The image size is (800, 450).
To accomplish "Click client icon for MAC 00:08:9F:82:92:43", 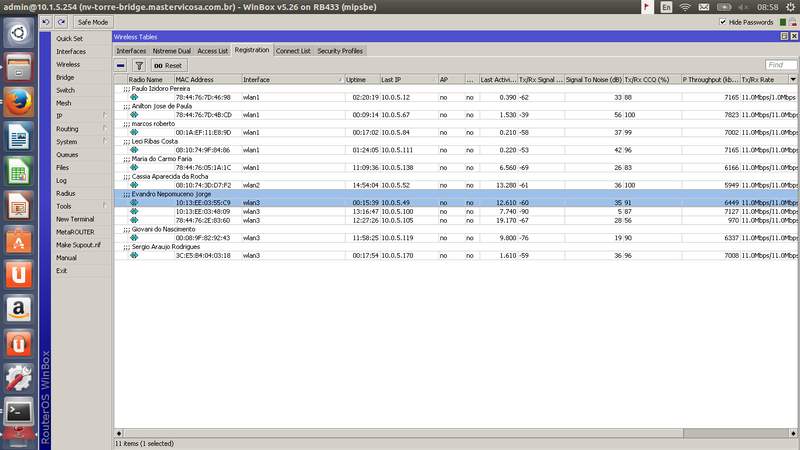I will [134, 238].
